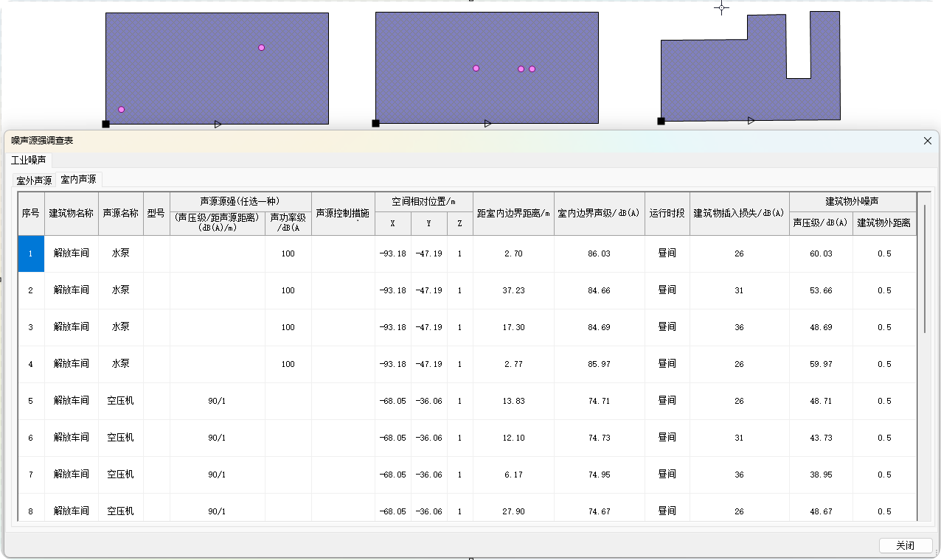Viewport: 941px width, 560px height.
Task: Click the black square handle of the middle building
Action: [376, 123]
